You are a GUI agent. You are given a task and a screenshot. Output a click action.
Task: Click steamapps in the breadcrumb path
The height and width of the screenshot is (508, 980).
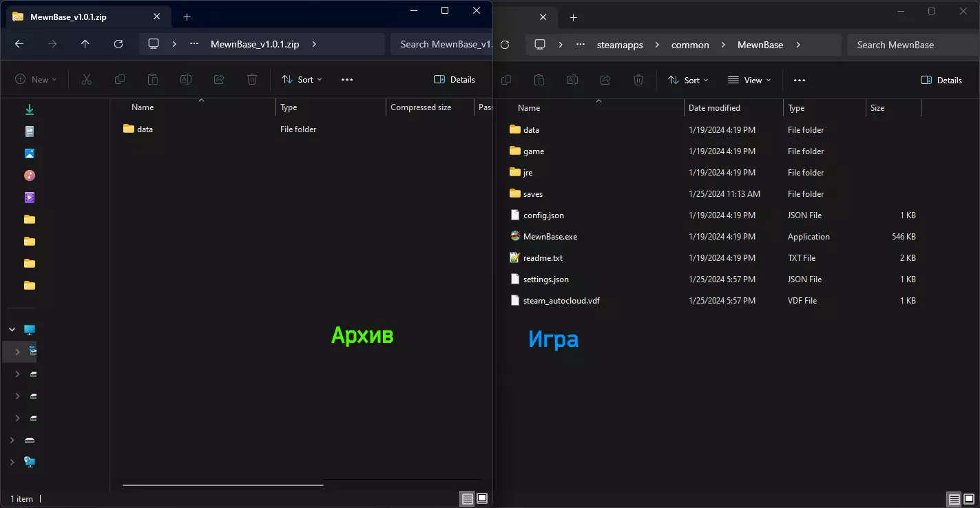pos(619,45)
